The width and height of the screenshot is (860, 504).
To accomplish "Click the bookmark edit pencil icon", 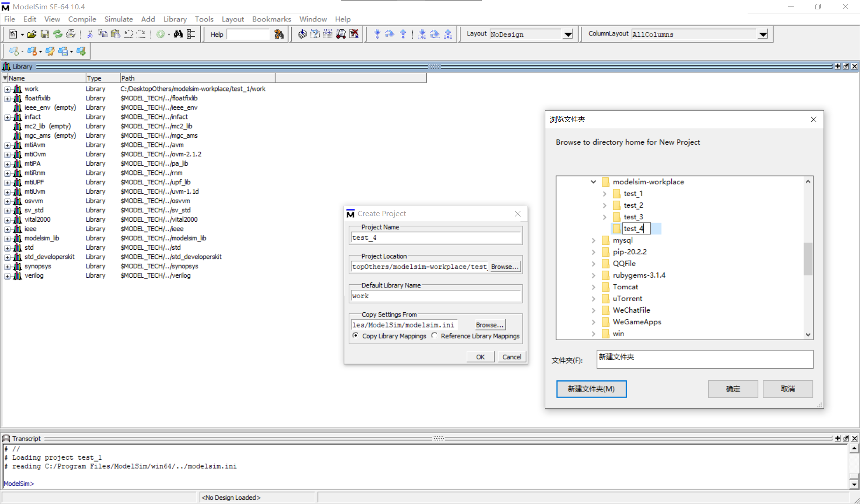I will tap(50, 51).
